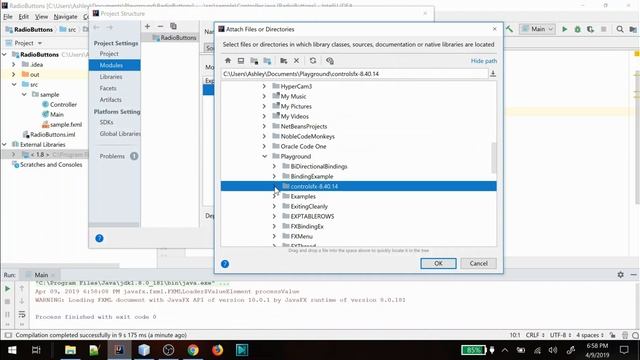This screenshot has width=640, height=360.
Task: Expand the FXMenu folder
Action: (274, 236)
